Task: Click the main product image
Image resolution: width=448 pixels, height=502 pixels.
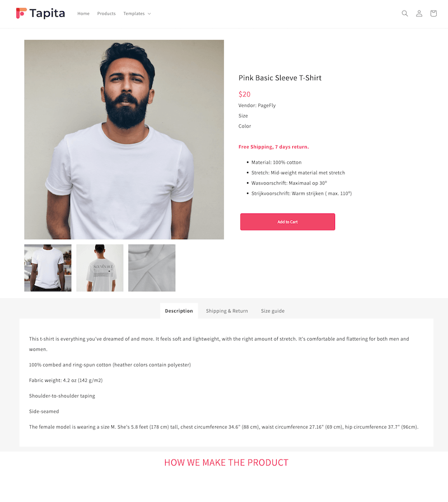Action: pos(124,140)
